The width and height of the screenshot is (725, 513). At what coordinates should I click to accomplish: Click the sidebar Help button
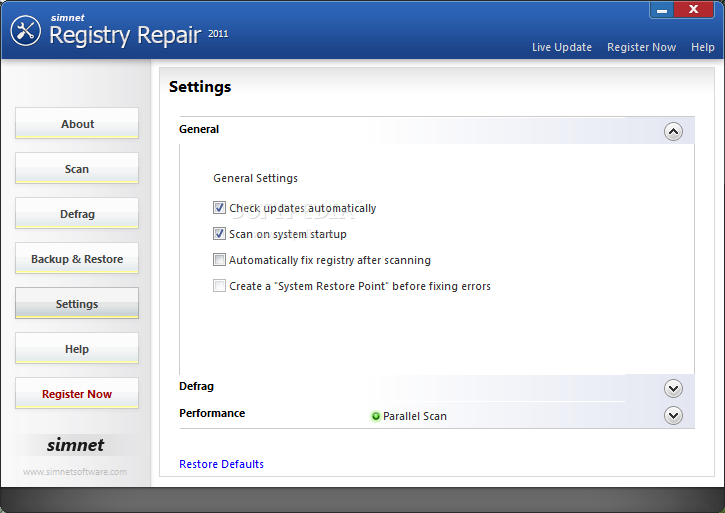[77, 348]
